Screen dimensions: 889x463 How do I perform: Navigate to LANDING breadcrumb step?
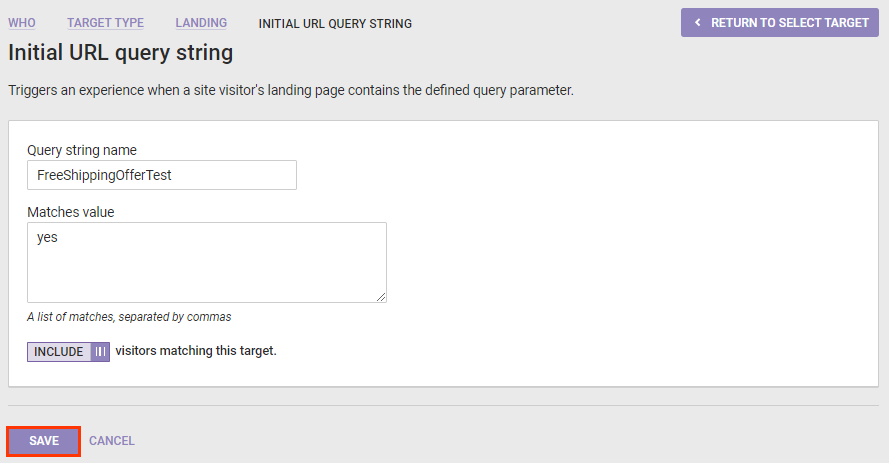coord(201,23)
